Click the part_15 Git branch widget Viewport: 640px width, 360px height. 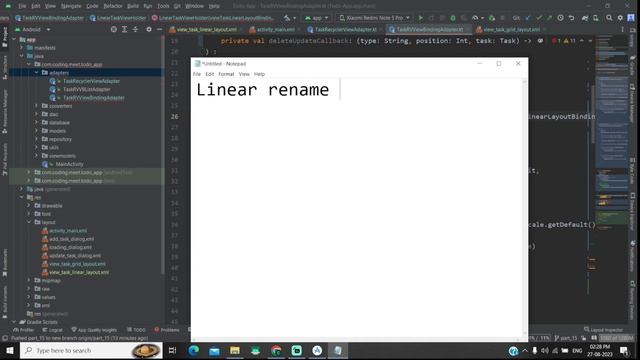566,338
